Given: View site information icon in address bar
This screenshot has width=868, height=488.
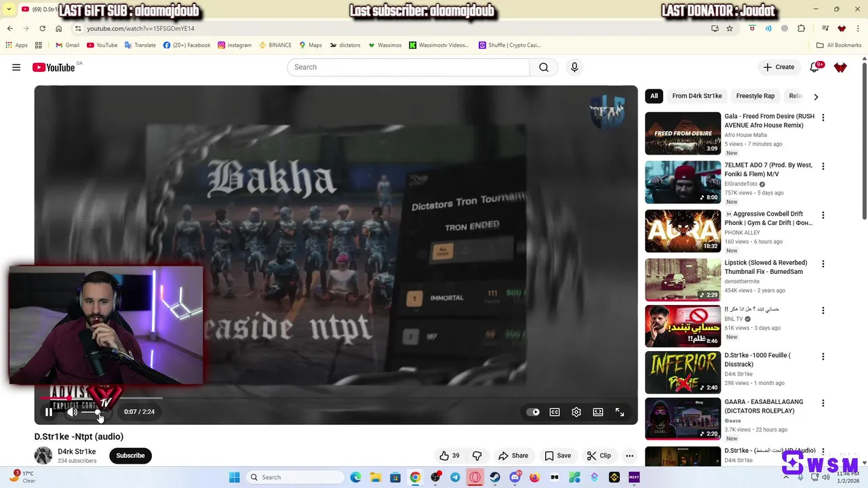Looking at the screenshot, I should pyautogui.click(x=78, y=28).
